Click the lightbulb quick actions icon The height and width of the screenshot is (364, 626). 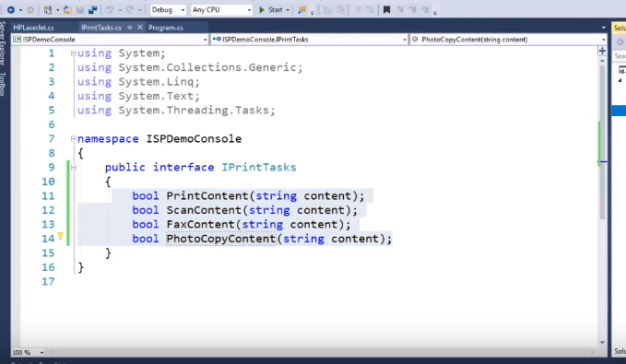tap(60, 236)
